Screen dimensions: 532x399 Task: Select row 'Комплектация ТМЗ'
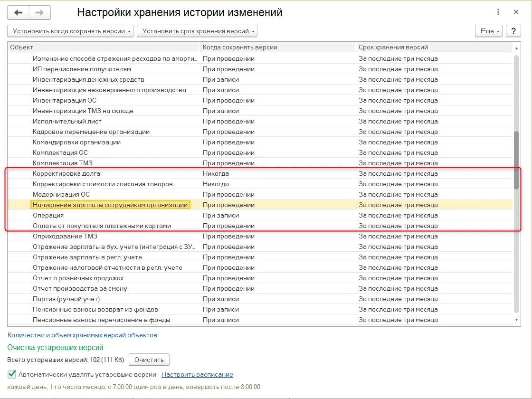click(x=260, y=163)
